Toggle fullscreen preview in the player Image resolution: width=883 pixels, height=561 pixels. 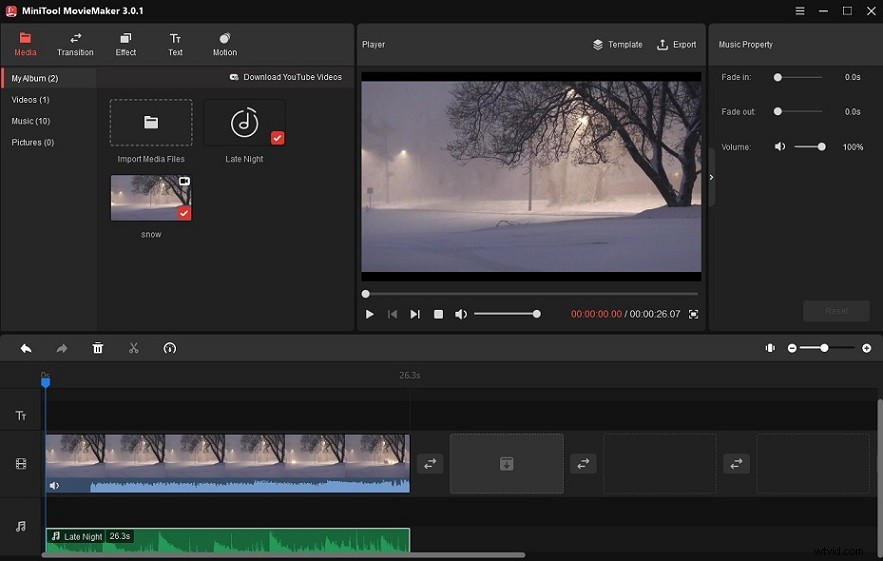(693, 314)
